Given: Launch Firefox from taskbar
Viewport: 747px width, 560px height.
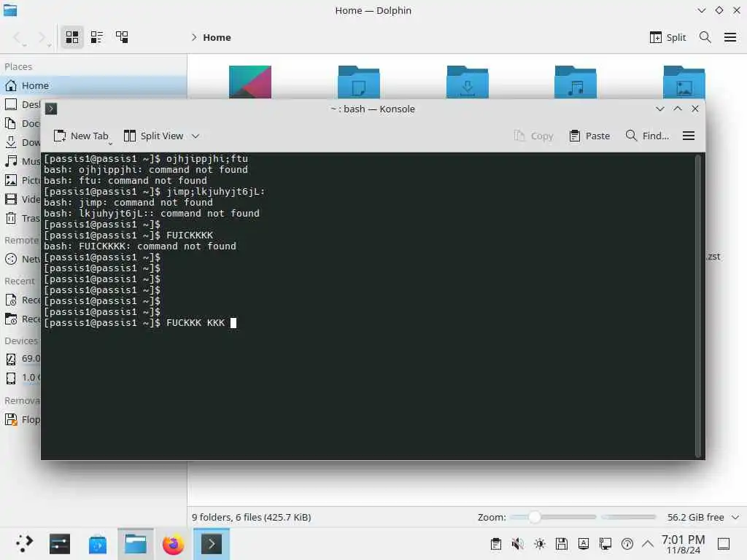Looking at the screenshot, I should point(174,544).
